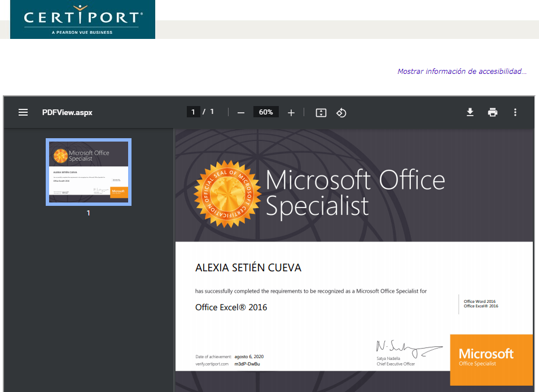Click the Chief Executive Officer text

396,364
